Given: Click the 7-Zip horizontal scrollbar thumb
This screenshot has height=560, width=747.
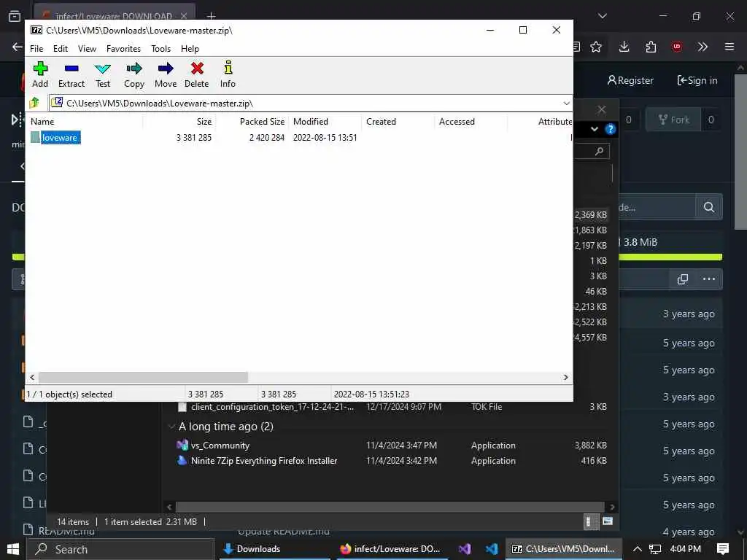Looking at the screenshot, I should click(x=143, y=377).
